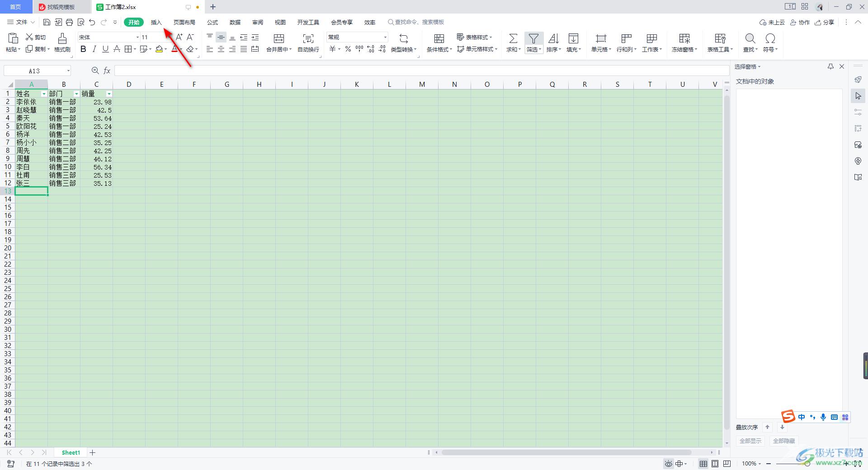The width and height of the screenshot is (868, 470).
Task: Click the Percent Style icon
Action: point(348,49)
